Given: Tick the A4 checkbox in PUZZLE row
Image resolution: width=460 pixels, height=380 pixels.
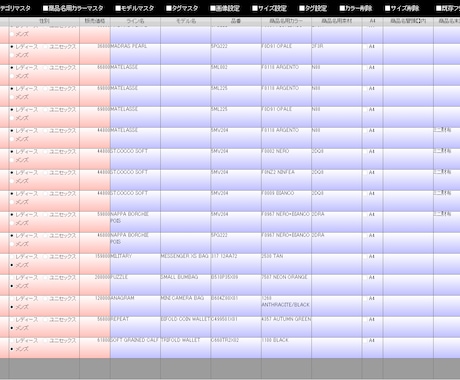Looking at the screenshot, I should pos(366,278).
